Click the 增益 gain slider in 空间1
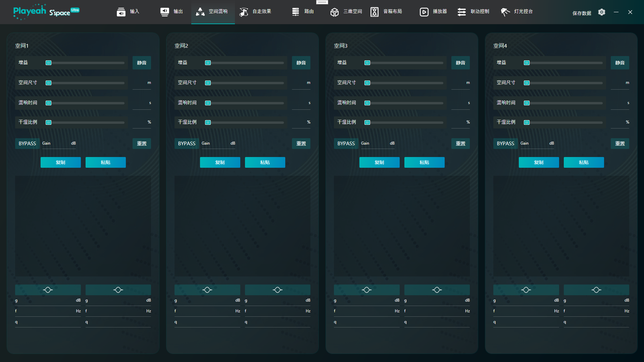Image resolution: width=644 pixels, height=362 pixels. pos(85,63)
